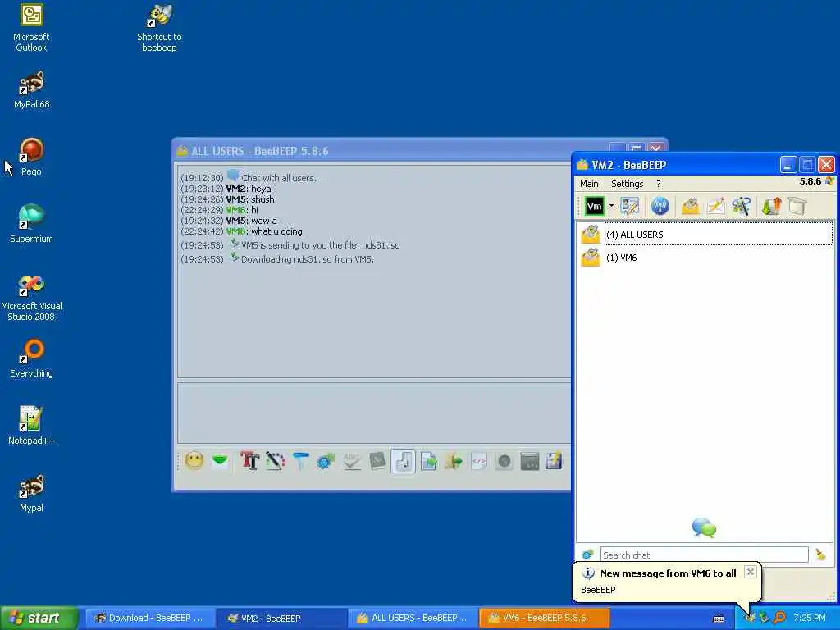The height and width of the screenshot is (630, 840).
Task: Open the Main menu
Action: coord(589,184)
